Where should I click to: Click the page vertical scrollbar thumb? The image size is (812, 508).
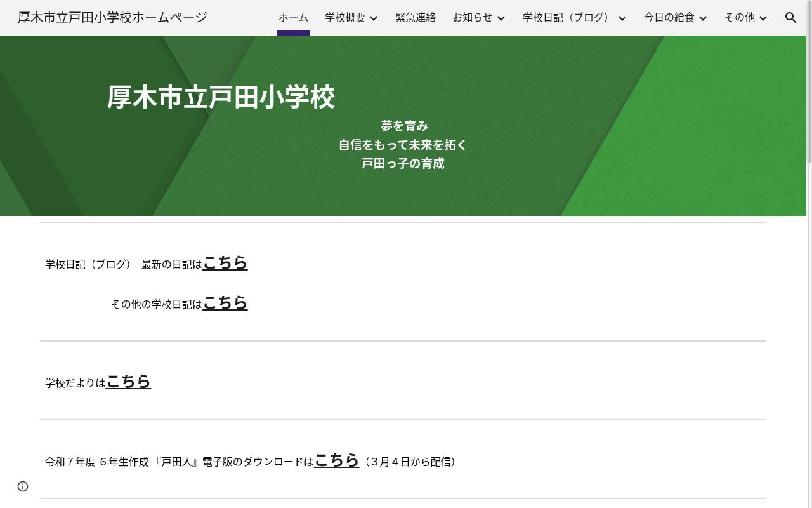[x=809, y=83]
